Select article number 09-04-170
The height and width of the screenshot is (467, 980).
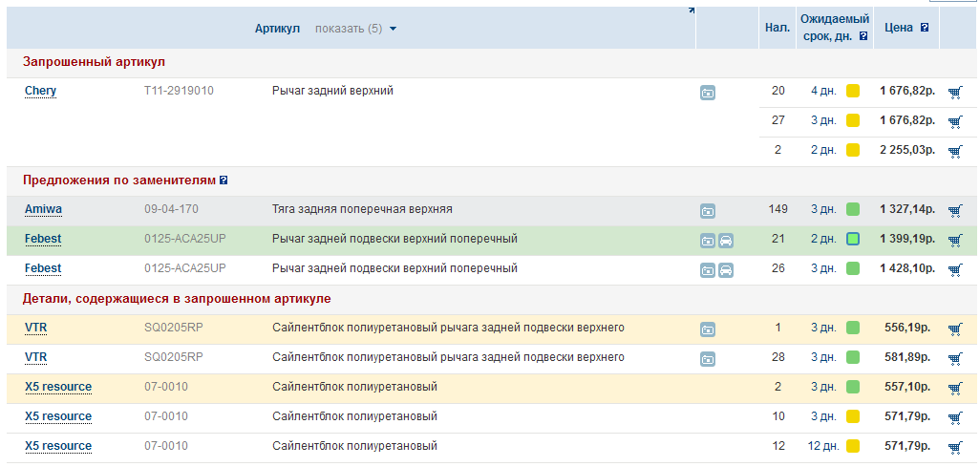pyautogui.click(x=171, y=209)
